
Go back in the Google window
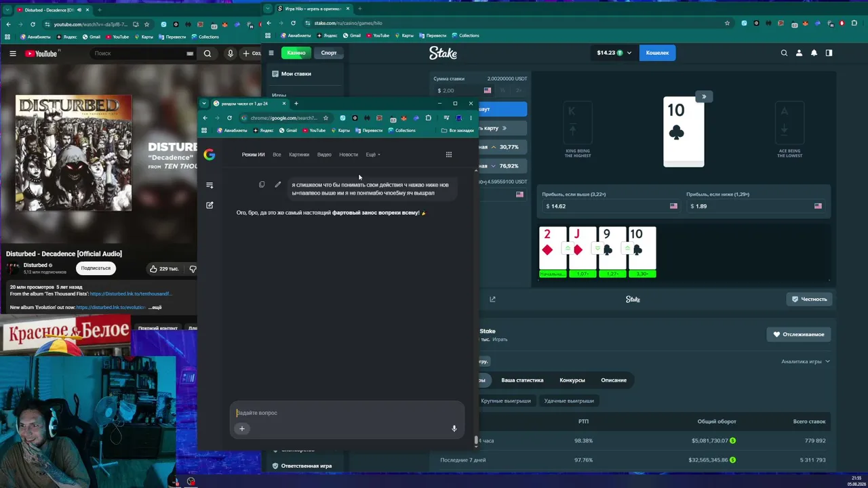pos(205,118)
